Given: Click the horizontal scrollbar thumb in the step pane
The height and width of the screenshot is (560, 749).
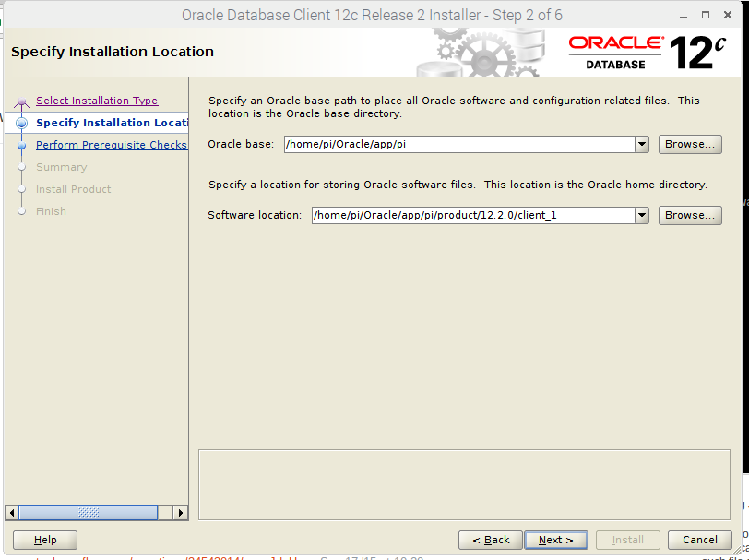Looking at the screenshot, I should pyautogui.click(x=88, y=513).
